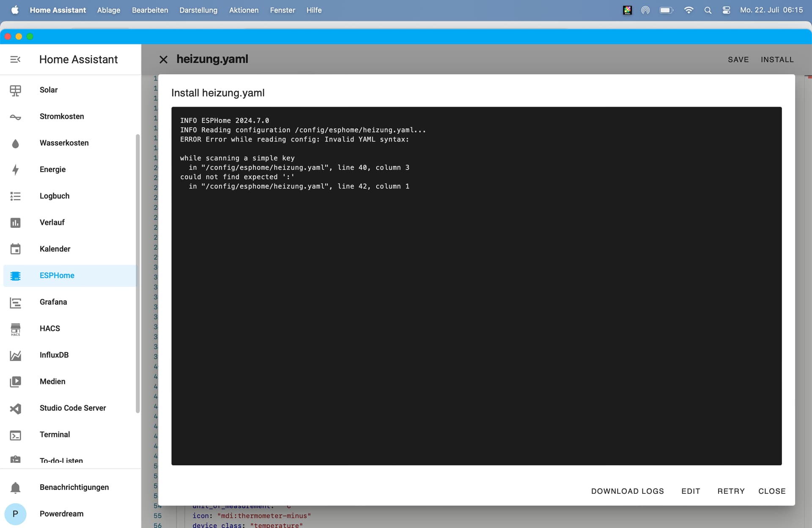Image resolution: width=812 pixels, height=528 pixels.
Task: Click the Benachrichtigungen bell icon
Action: click(x=15, y=487)
